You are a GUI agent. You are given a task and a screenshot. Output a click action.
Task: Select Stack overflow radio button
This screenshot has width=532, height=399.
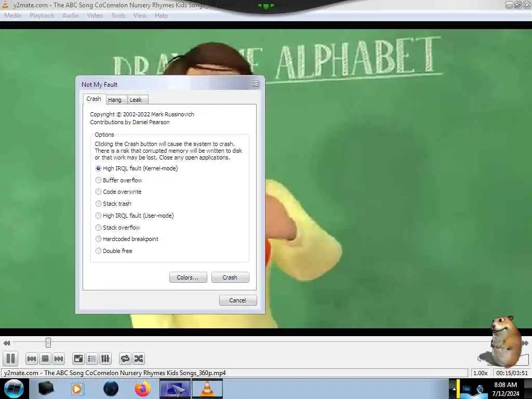point(118,228)
